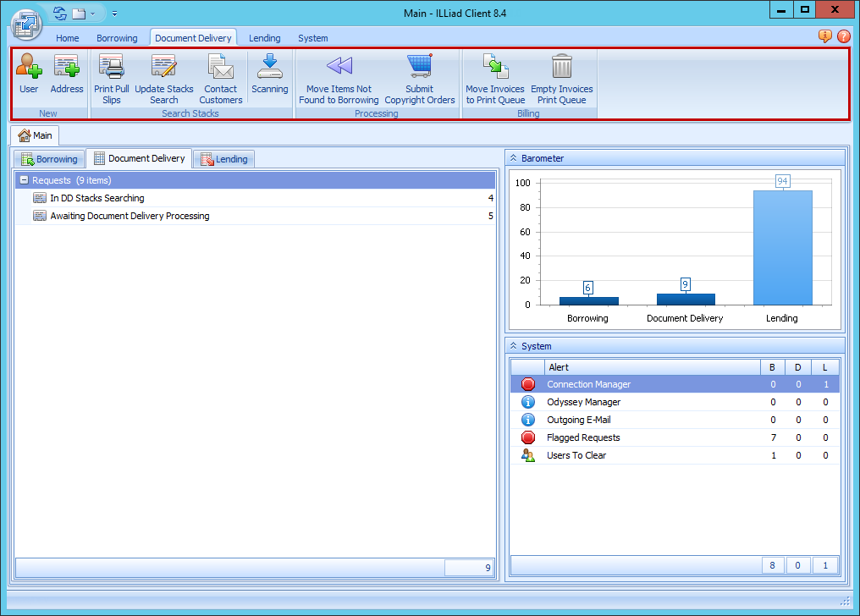860x616 pixels.
Task: Switch to the Lending ribbon tab
Action: tap(264, 37)
